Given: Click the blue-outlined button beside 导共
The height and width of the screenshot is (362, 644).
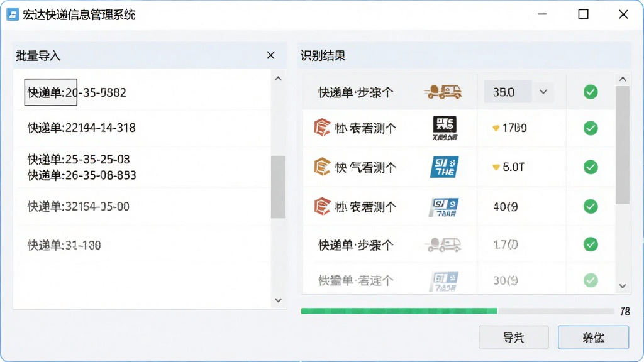Looking at the screenshot, I should pyautogui.click(x=593, y=337).
